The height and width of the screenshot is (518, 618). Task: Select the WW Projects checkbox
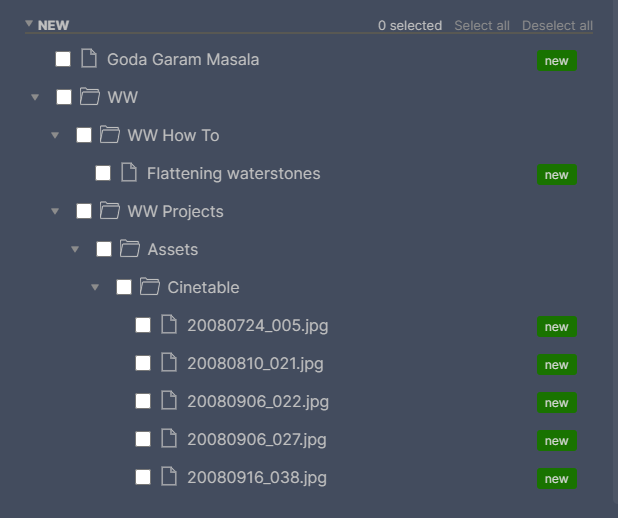84,211
